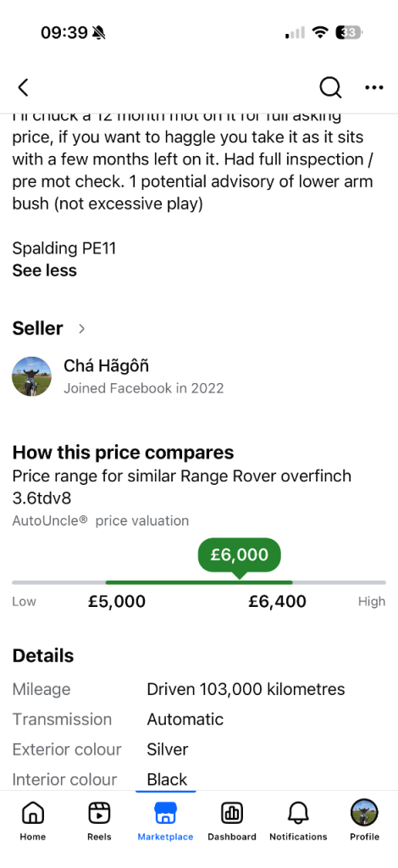Open the Reels tab icon
The height and width of the screenshot is (868, 398).
tap(100, 813)
